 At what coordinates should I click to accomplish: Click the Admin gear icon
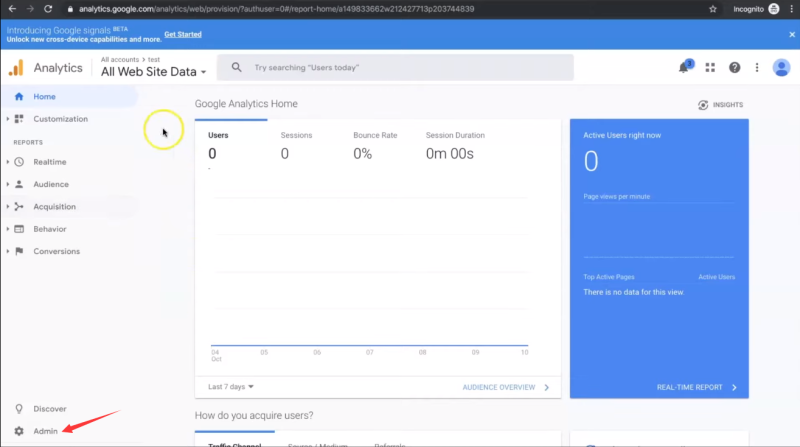[19, 431]
